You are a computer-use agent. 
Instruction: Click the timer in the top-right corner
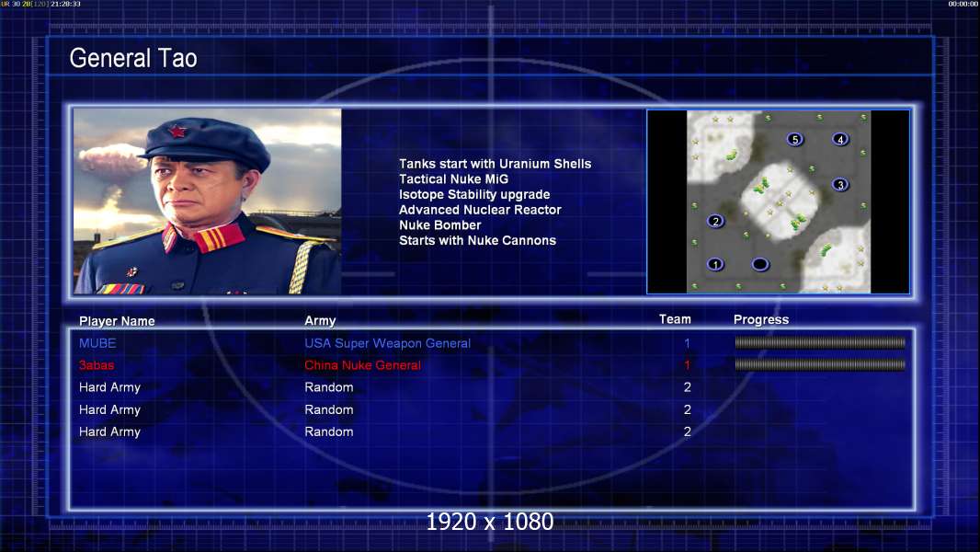963,5
